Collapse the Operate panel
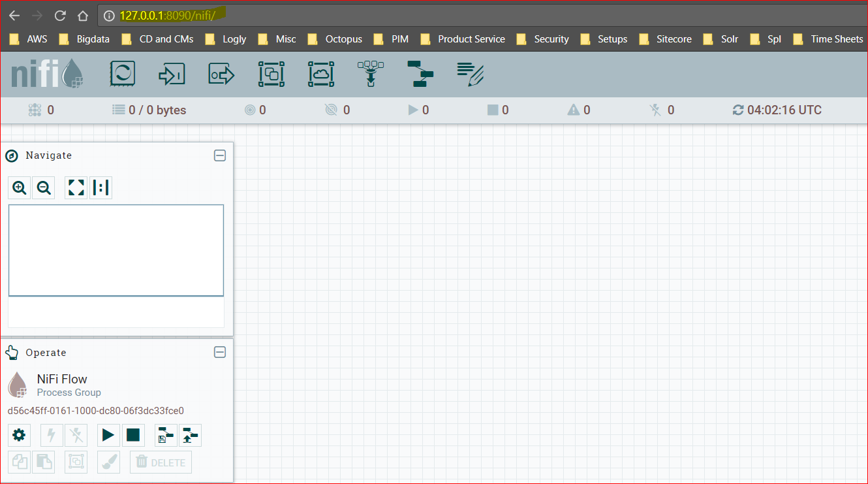Screen dimensions: 868x484 [220, 352]
